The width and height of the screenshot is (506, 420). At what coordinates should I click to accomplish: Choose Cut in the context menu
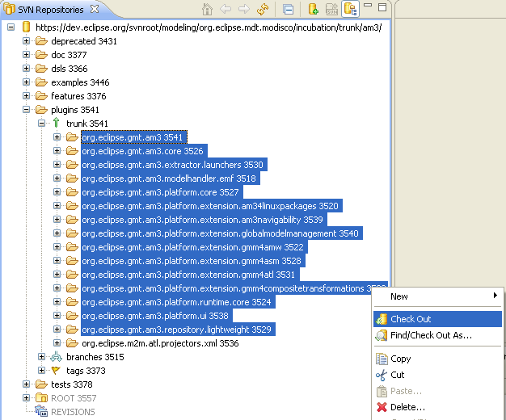point(437,375)
